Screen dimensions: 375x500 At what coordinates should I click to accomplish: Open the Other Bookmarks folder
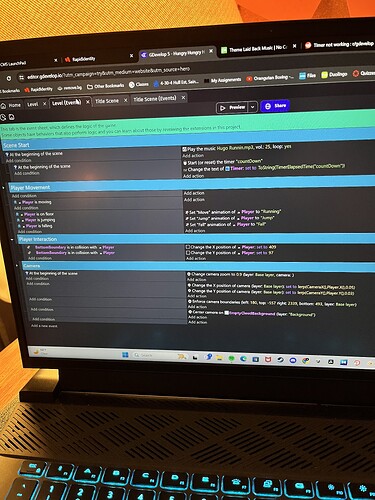pos(105,86)
